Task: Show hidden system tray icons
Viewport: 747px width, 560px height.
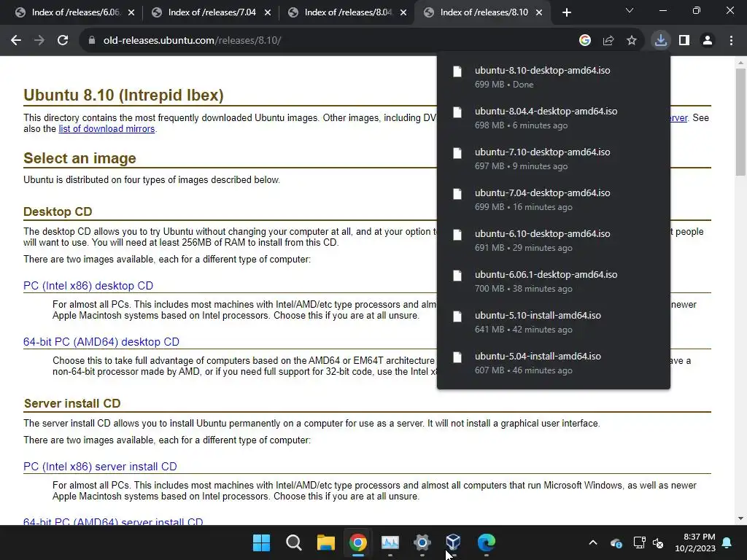Action: 593,542
